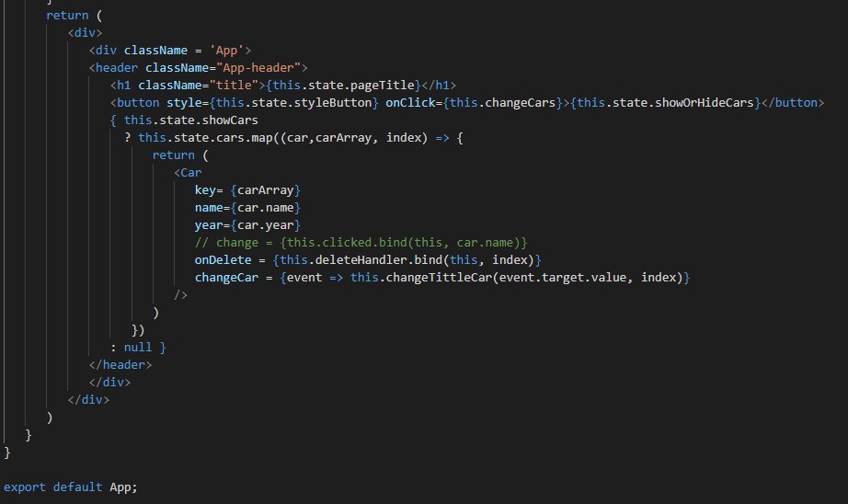Click the onDelete prop name

pos(223,260)
